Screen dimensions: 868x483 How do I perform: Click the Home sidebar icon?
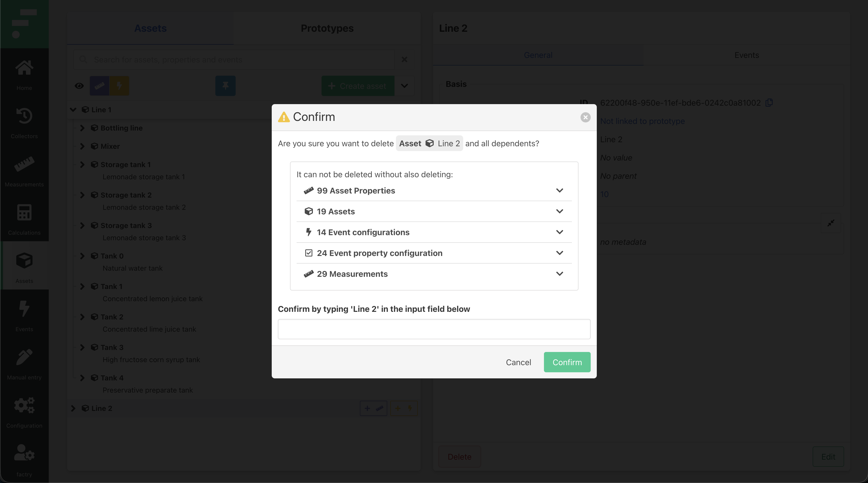pyautogui.click(x=24, y=68)
